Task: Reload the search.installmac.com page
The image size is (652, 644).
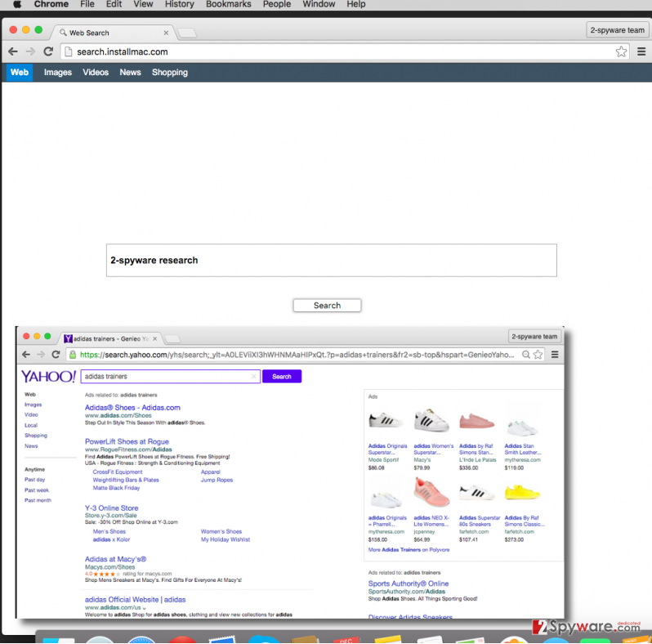Action: coord(48,51)
